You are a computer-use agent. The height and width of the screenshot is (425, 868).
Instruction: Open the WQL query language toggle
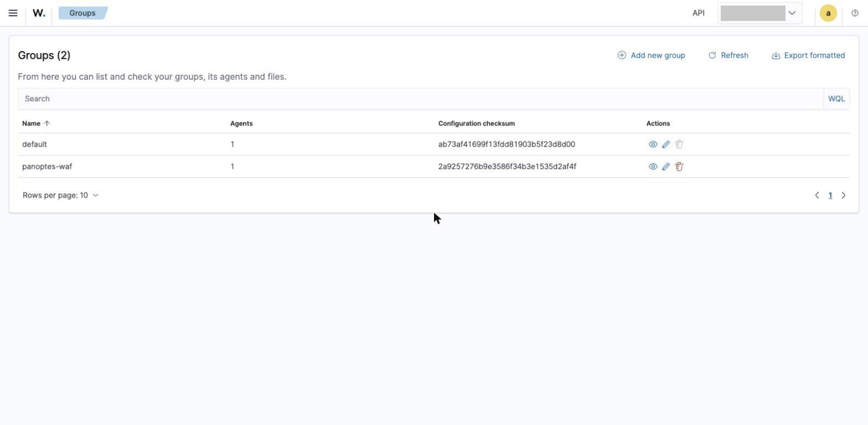[836, 99]
